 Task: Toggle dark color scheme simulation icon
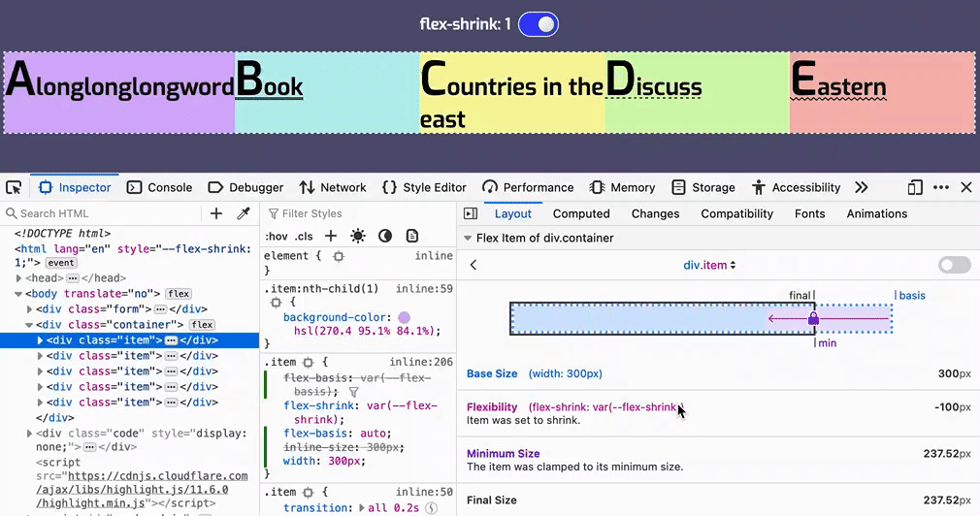pyautogui.click(x=385, y=236)
